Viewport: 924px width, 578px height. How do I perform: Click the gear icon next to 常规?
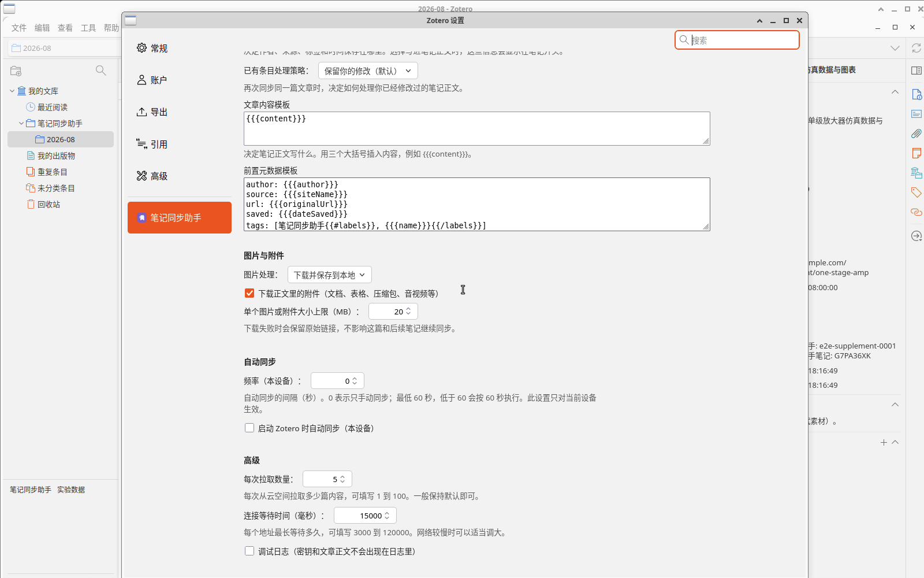point(141,48)
